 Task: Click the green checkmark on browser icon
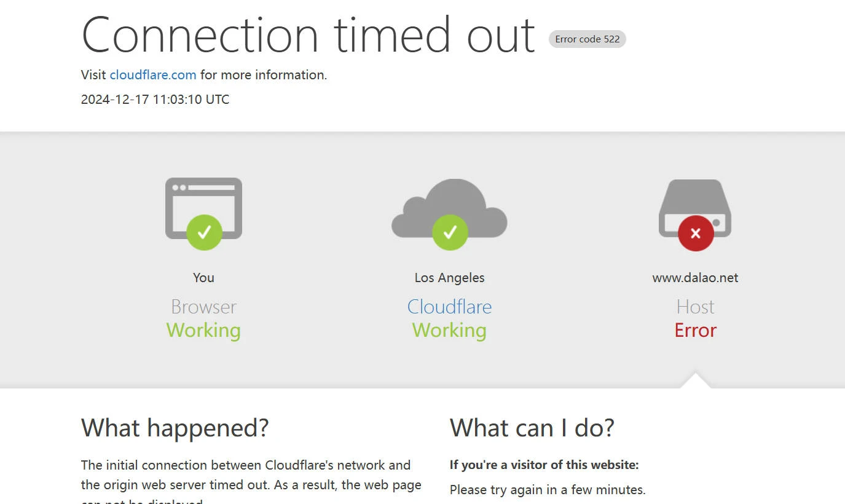pyautogui.click(x=204, y=232)
